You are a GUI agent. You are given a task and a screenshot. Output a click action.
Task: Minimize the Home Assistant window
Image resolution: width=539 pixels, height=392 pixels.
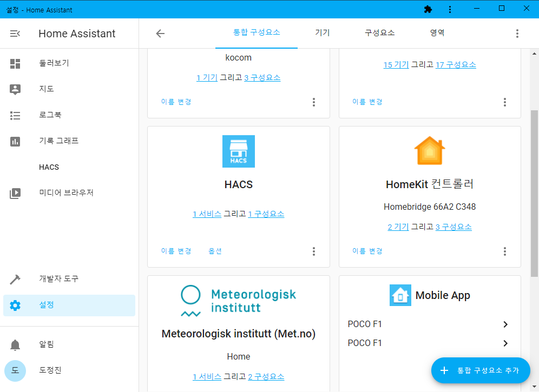[476, 9]
